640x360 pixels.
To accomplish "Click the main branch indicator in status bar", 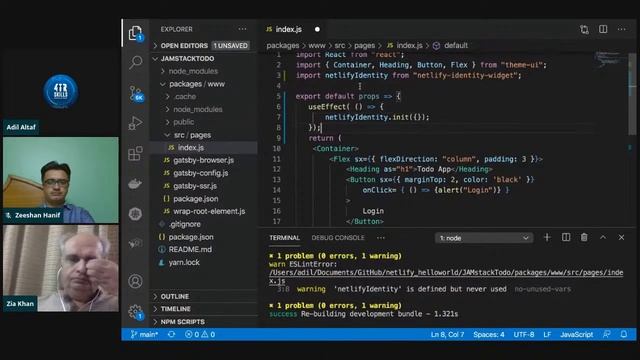I will click(x=144, y=334).
